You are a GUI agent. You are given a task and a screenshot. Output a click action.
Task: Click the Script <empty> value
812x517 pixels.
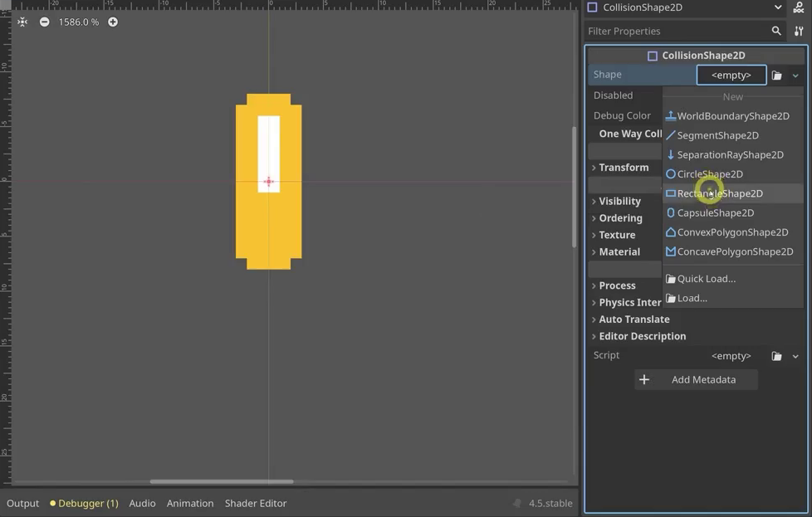[x=731, y=356]
